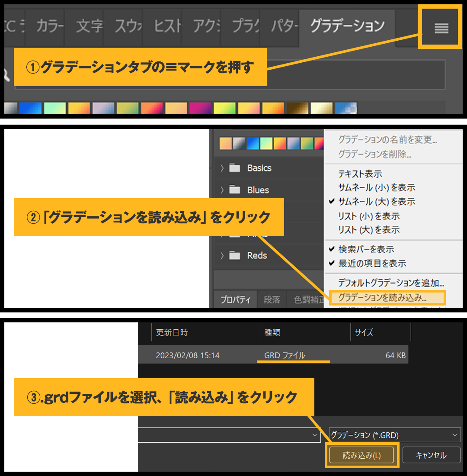Toggle 最近の項目を表示 menu option
Viewport: 467px width, 476px height.
pos(372,263)
